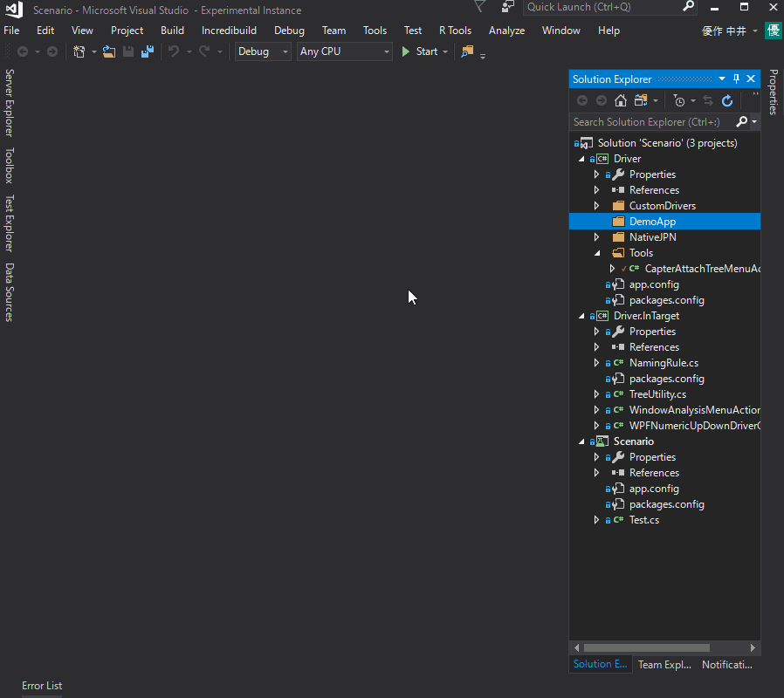
Task: Open the Server Explorer side tab
Action: pos(9,103)
